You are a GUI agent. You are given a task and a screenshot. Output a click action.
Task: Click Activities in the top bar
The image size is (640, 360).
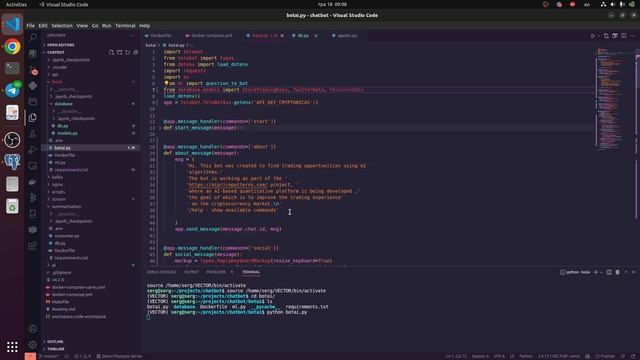pyautogui.click(x=16, y=4)
